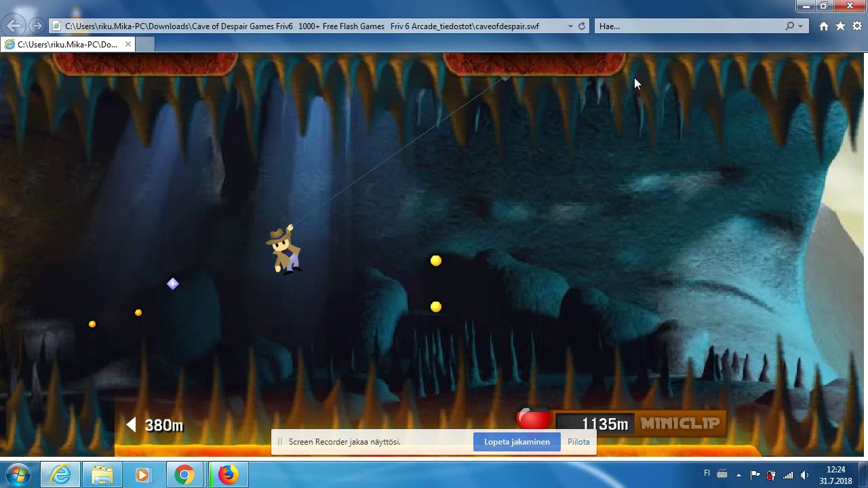Screen dimensions: 868x488
Task: Click Lopeta jakaminen button
Action: coord(517,442)
